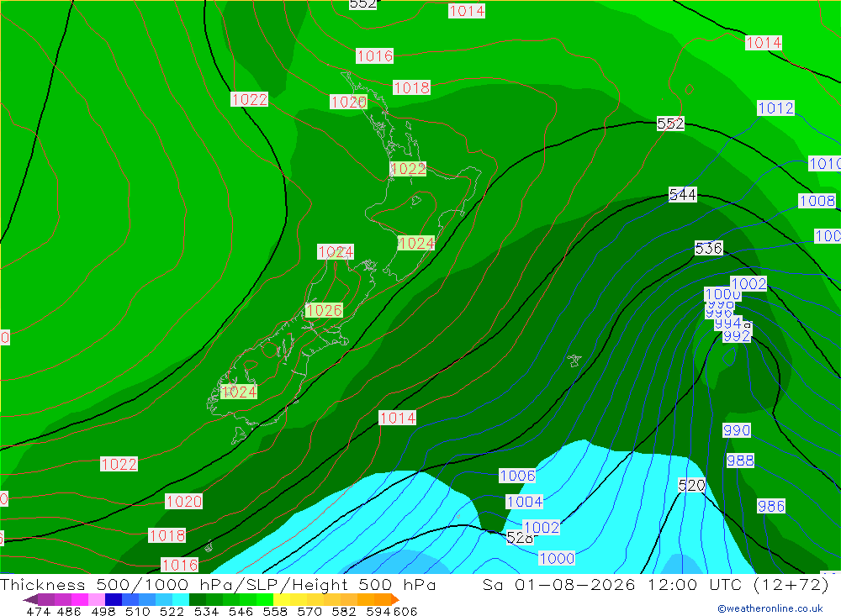Click the blue '1006' isobar label
The image size is (841, 616).
(517, 476)
